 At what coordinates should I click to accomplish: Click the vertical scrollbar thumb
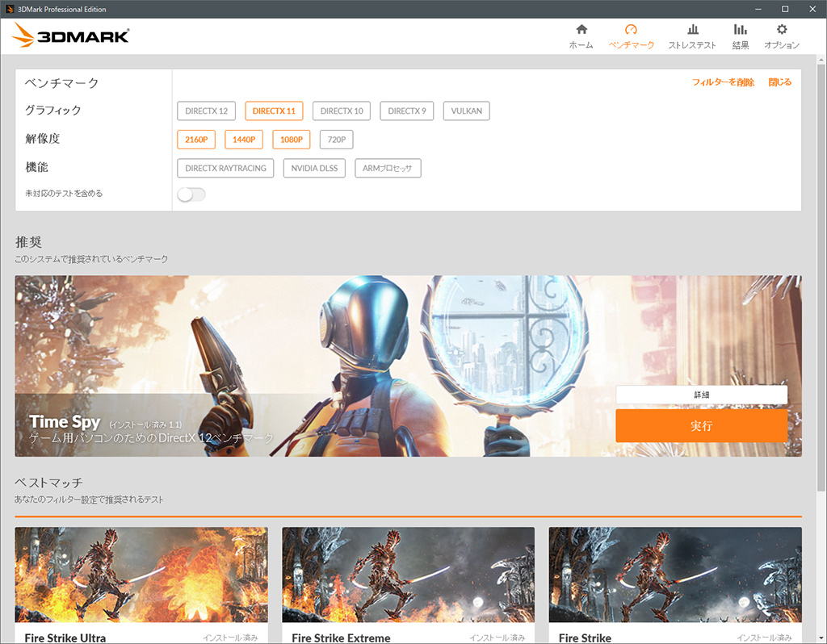point(821,278)
